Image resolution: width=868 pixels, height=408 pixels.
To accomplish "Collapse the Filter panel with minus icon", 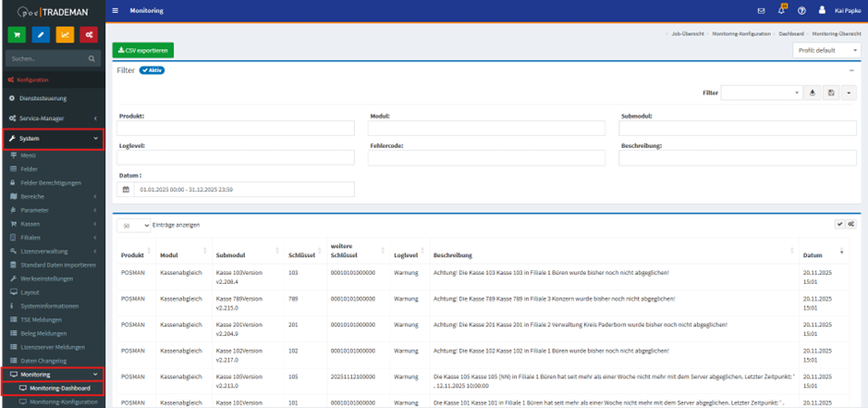I will click(x=851, y=70).
